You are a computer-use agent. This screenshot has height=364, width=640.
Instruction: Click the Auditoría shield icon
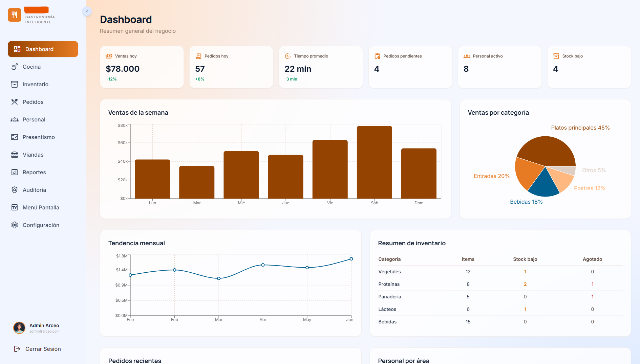pos(15,190)
